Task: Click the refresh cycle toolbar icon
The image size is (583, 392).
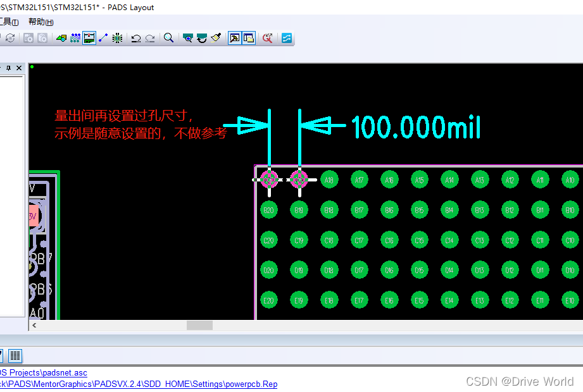Action: (x=10, y=38)
